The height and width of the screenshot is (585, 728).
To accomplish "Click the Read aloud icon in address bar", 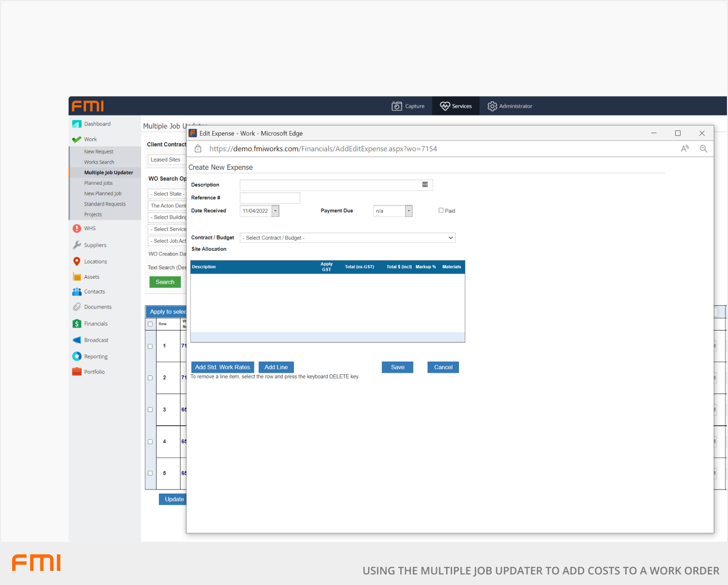I will 685,149.
